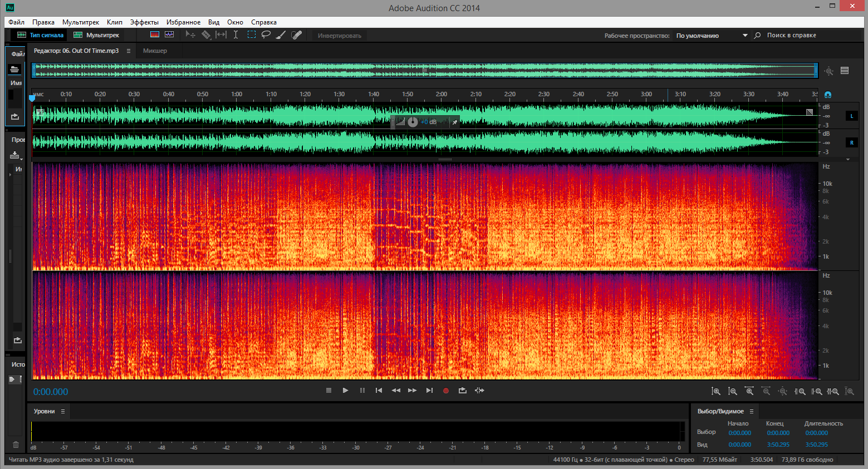The image size is (868, 469).
Task: Select the Paintbrush Selection tool
Action: [281, 35]
